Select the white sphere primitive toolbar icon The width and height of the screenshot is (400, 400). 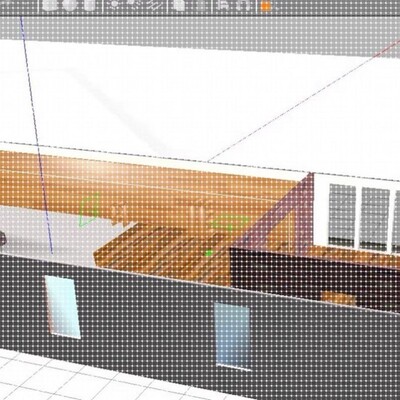point(69,5)
